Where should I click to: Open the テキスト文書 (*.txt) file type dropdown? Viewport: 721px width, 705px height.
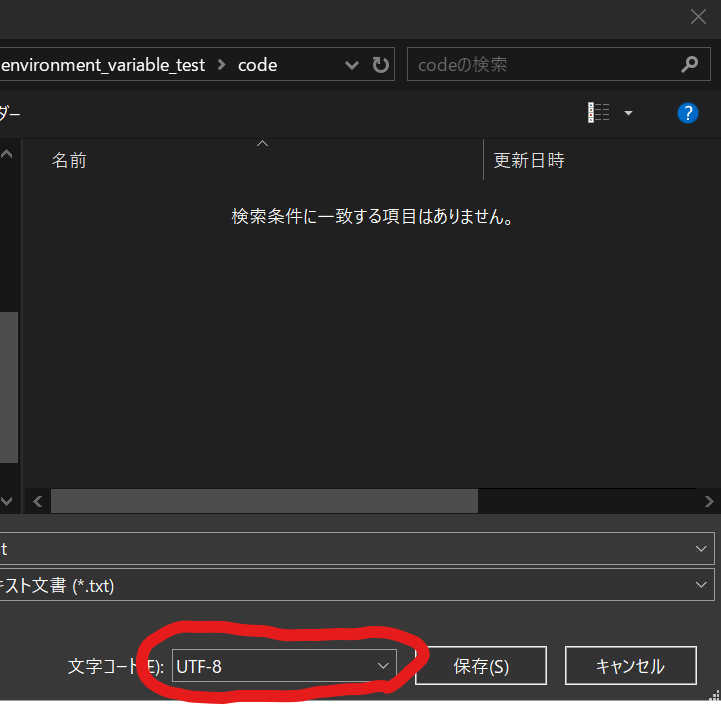click(x=357, y=585)
